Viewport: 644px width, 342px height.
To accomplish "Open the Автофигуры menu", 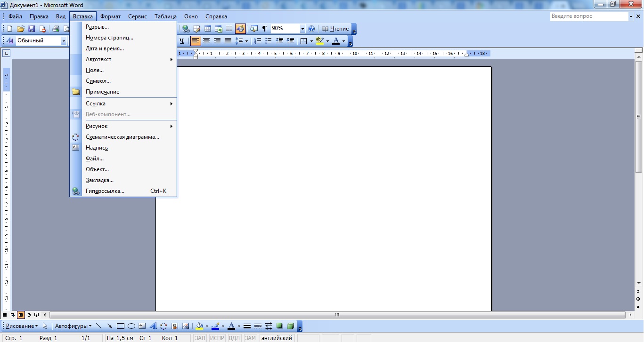I will pyautogui.click(x=73, y=326).
